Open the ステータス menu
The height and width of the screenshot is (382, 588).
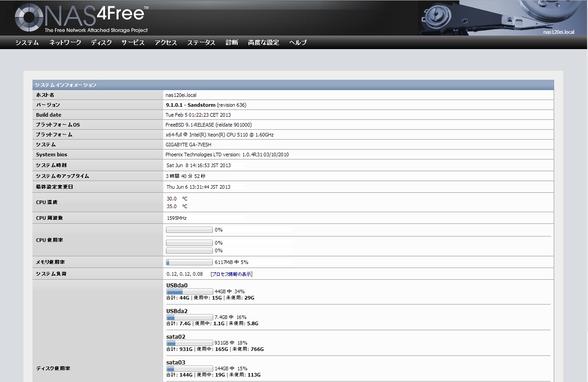click(x=202, y=42)
